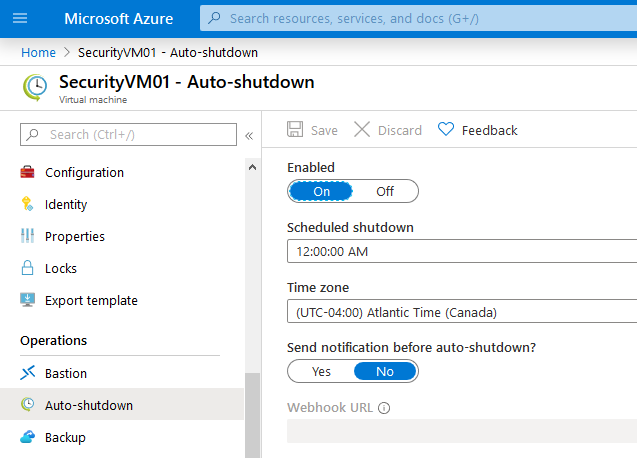Click the Scheduled shutdown time field

pyautogui.click(x=462, y=251)
